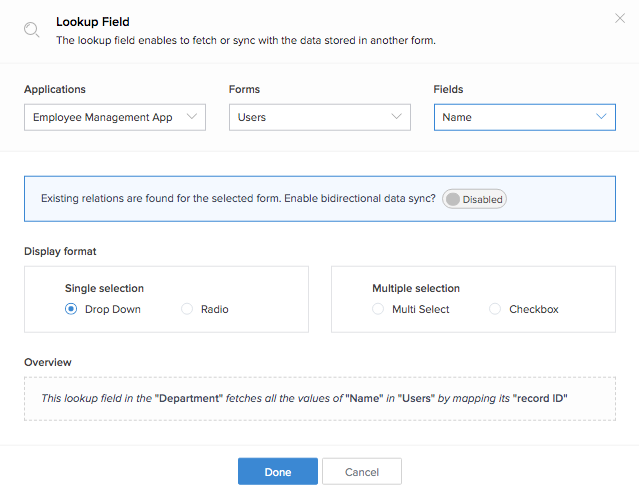This screenshot has height=496, width=639.
Task: Click the Fields dropdown chevron arrow
Action: [x=602, y=117]
